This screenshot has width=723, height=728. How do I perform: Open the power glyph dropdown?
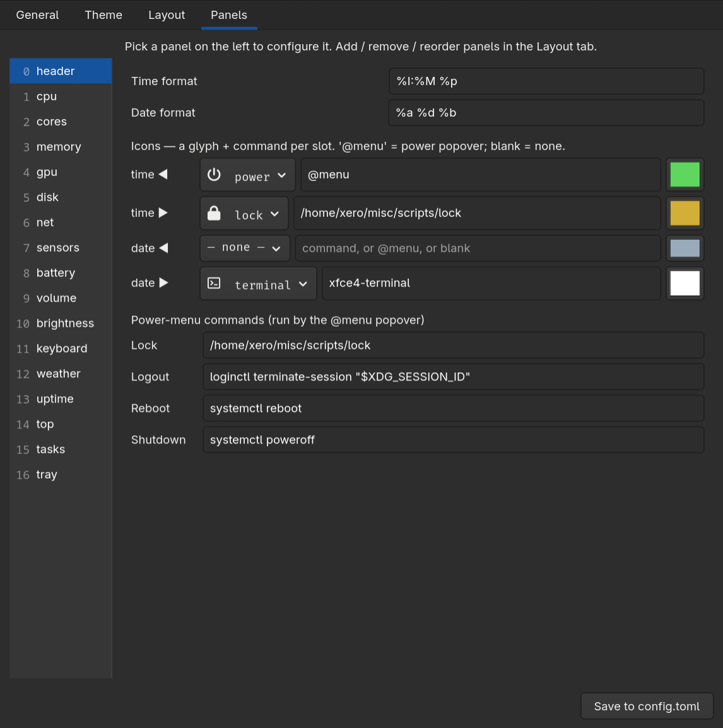(247, 175)
